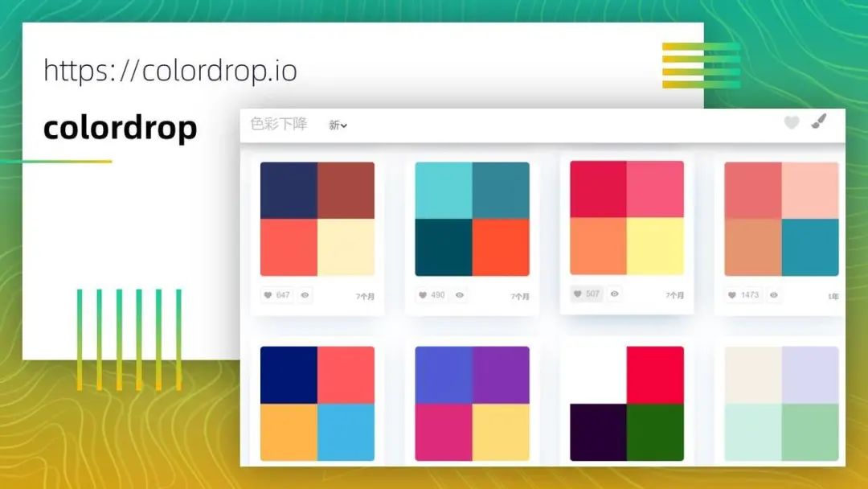
Task: Open the https://colordrop.io link
Action: point(170,71)
